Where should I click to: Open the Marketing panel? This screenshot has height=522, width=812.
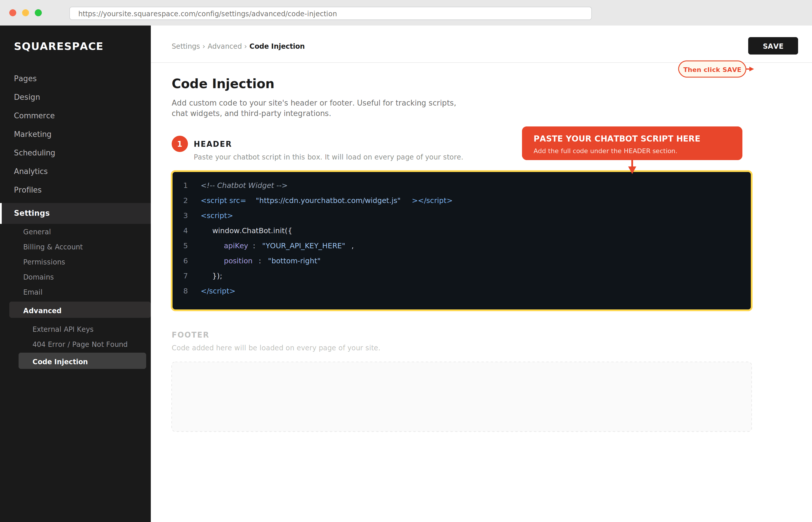pos(32,134)
